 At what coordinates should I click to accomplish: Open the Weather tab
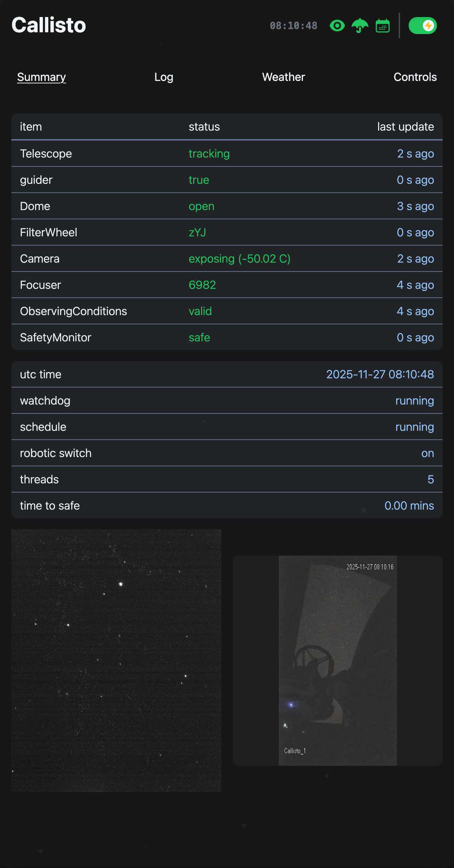[283, 77]
